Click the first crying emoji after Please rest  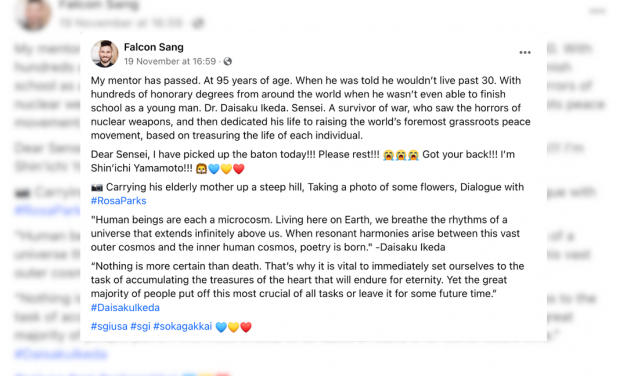click(x=388, y=155)
